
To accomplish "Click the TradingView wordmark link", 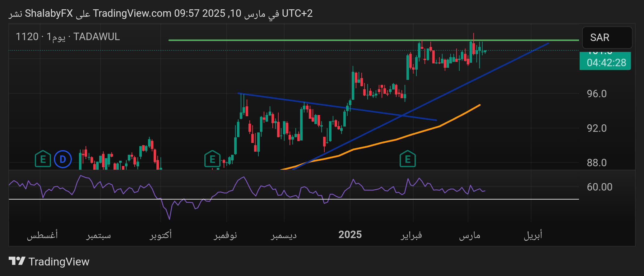I will point(59,262).
